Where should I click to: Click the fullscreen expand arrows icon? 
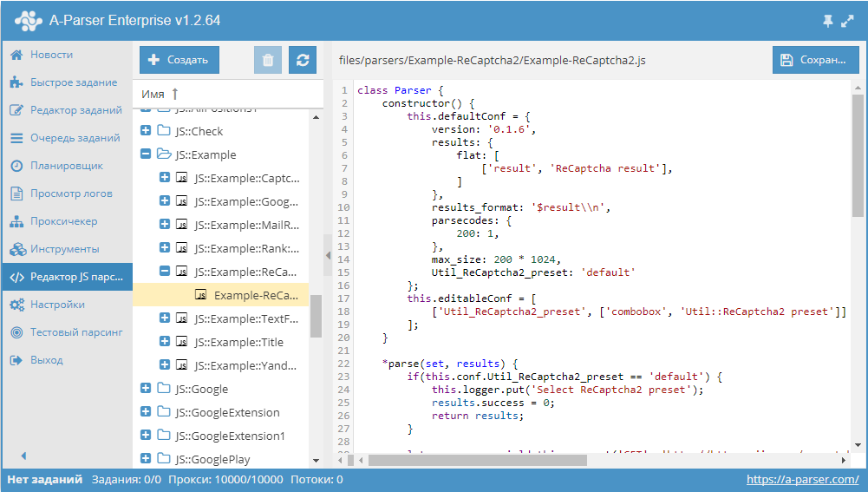point(847,20)
